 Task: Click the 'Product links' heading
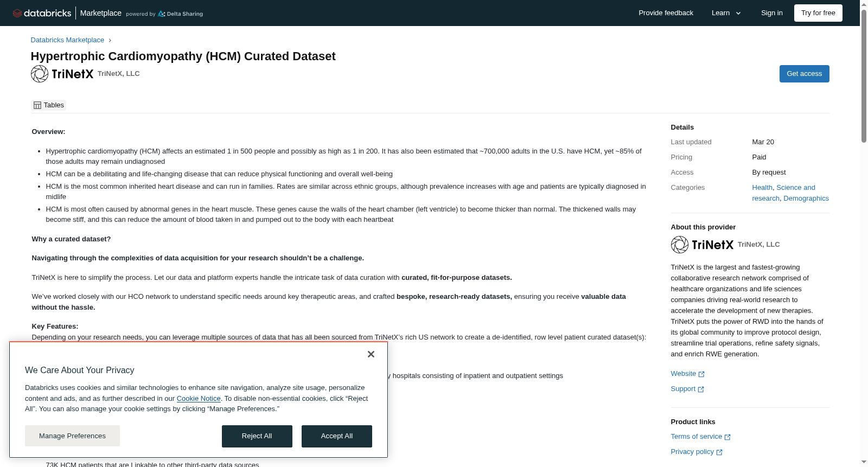tap(693, 422)
